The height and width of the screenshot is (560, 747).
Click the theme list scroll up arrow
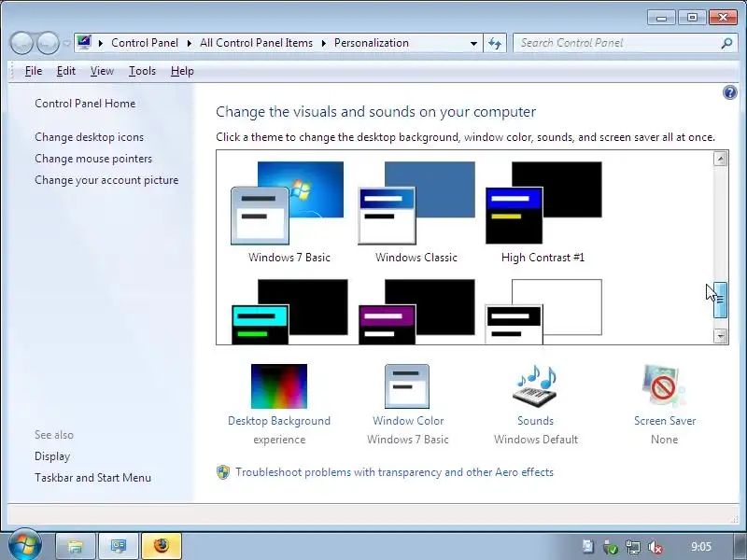pyautogui.click(x=720, y=159)
